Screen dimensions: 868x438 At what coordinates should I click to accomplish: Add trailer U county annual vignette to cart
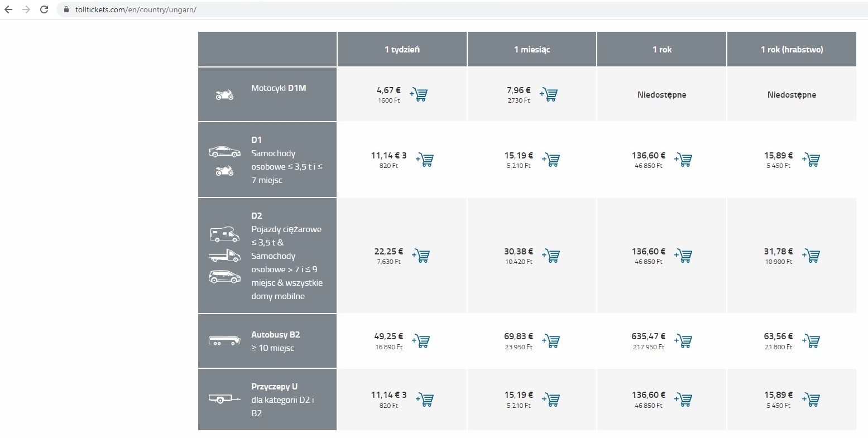coord(812,400)
